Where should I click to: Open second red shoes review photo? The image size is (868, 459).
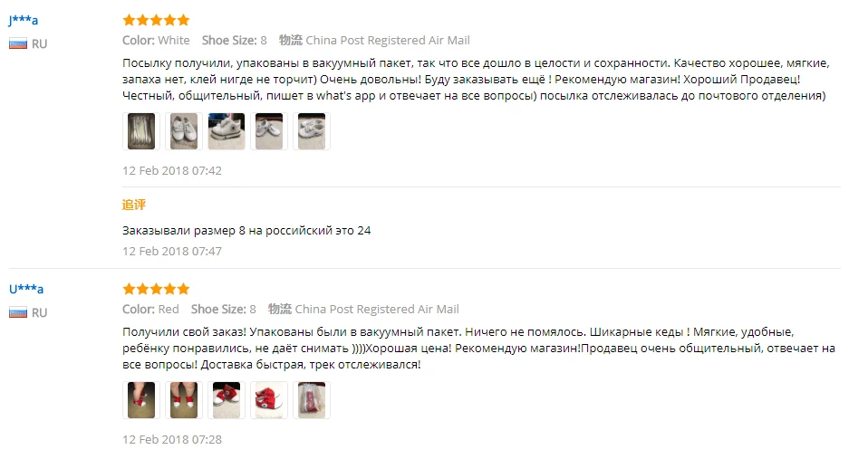[x=184, y=400]
